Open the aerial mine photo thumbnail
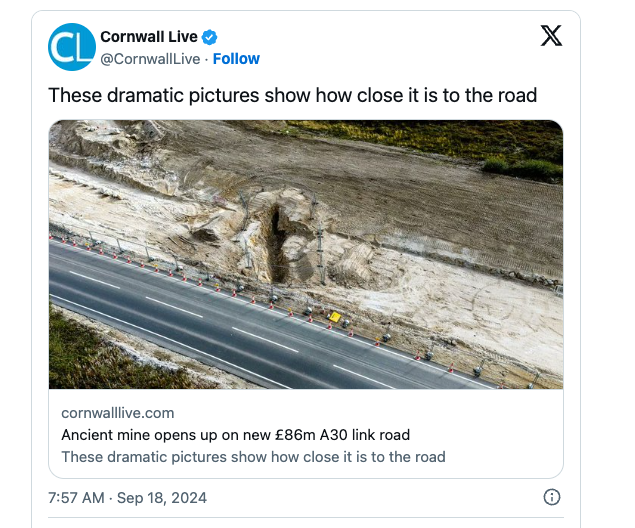The width and height of the screenshot is (635, 528). click(x=306, y=254)
